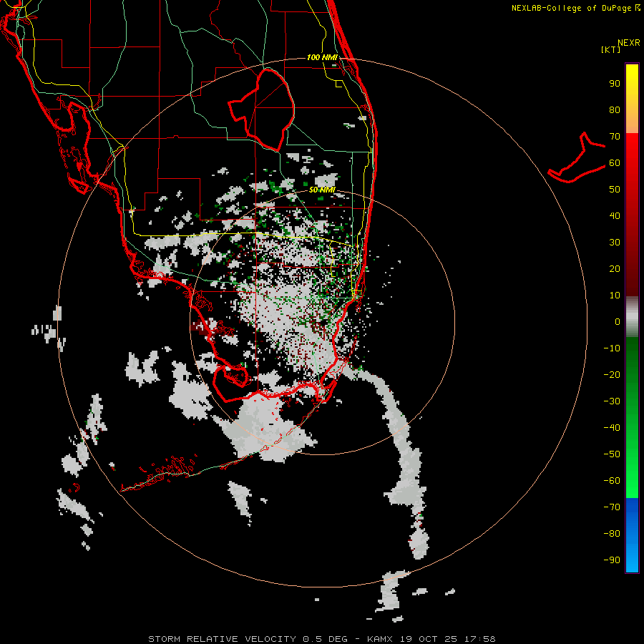644x644 pixels.
Task: Click the Bahamas island outline east of Florida
Action: pos(576,157)
